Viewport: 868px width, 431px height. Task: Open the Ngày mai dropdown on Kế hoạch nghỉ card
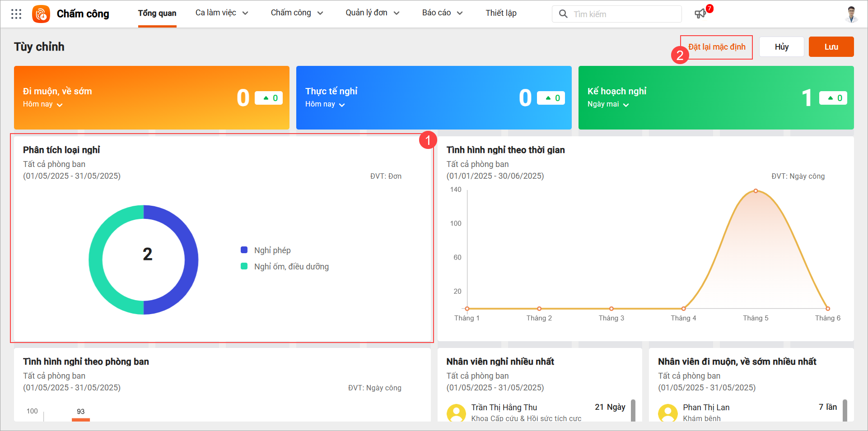coord(608,104)
